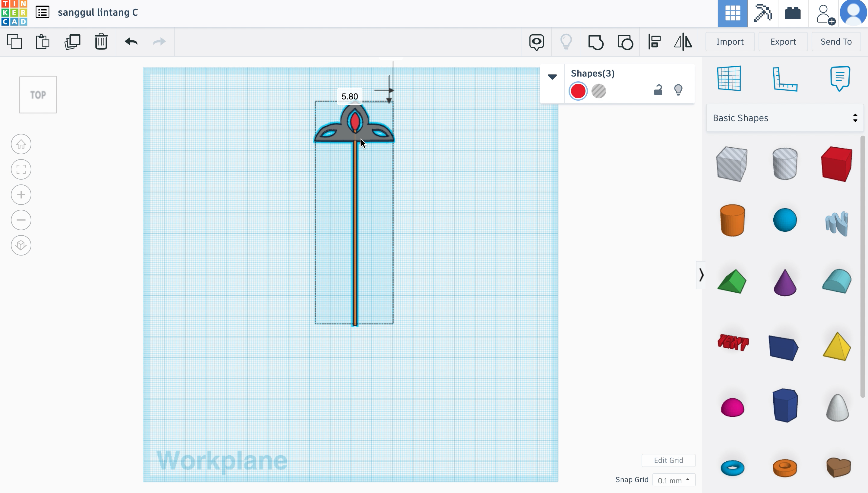Pick the green Roof shape
The height and width of the screenshot is (493, 868).
(x=732, y=281)
